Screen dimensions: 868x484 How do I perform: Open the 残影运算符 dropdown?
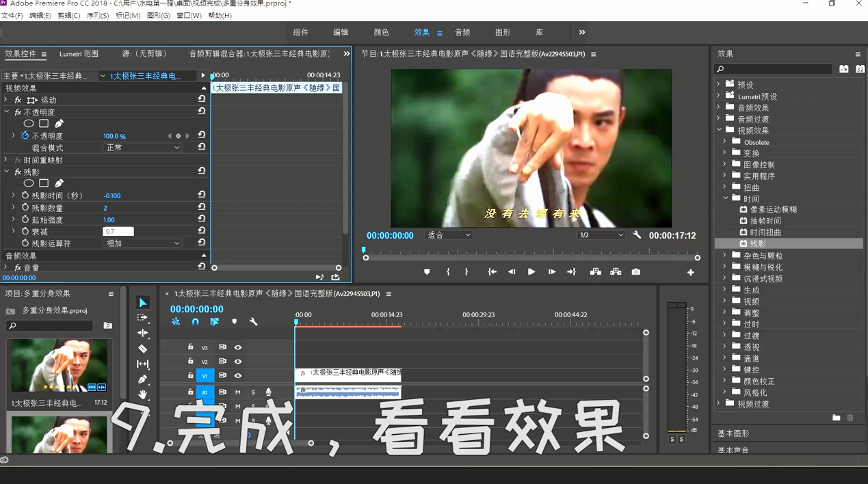(142, 243)
